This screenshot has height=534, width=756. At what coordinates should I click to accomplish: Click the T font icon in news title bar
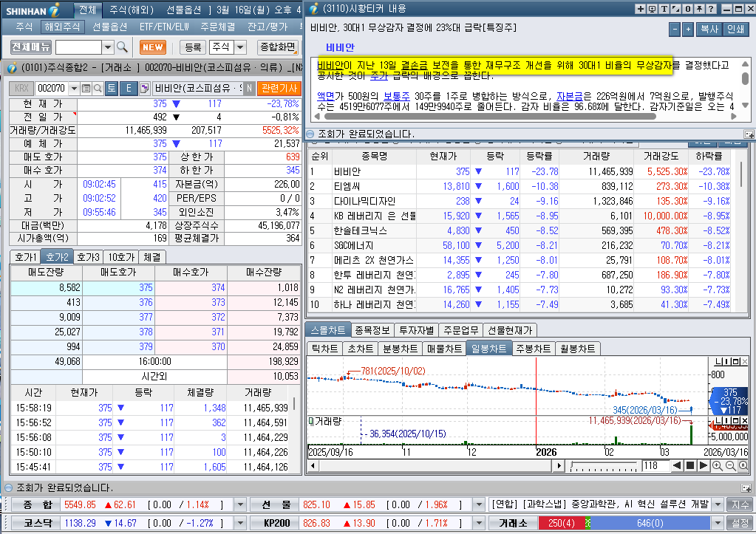[x=664, y=9]
